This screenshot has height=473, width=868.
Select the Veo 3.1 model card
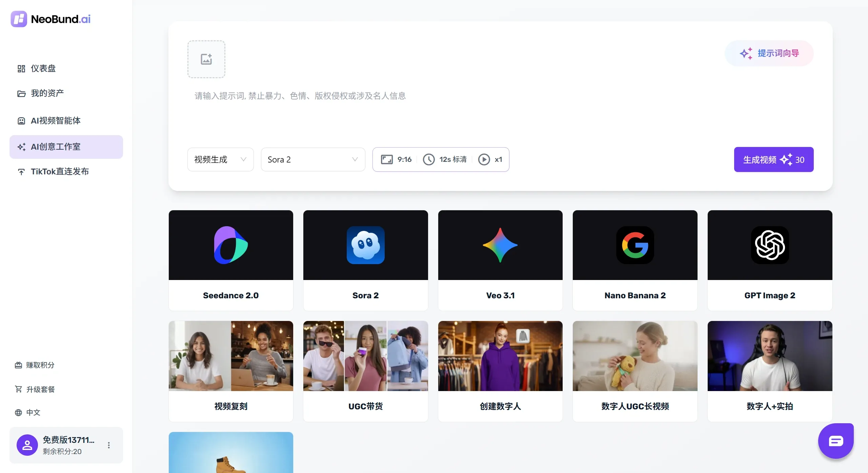click(500, 260)
